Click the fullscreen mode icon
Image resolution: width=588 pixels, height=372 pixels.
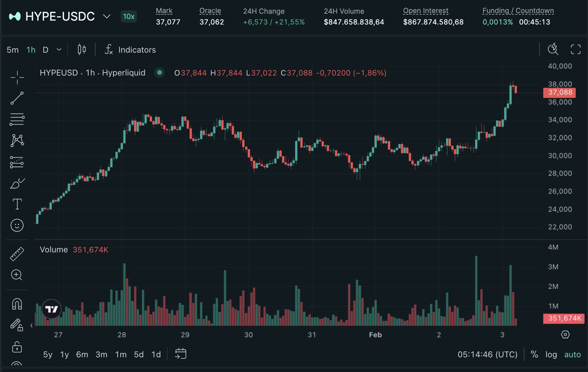[x=576, y=49]
